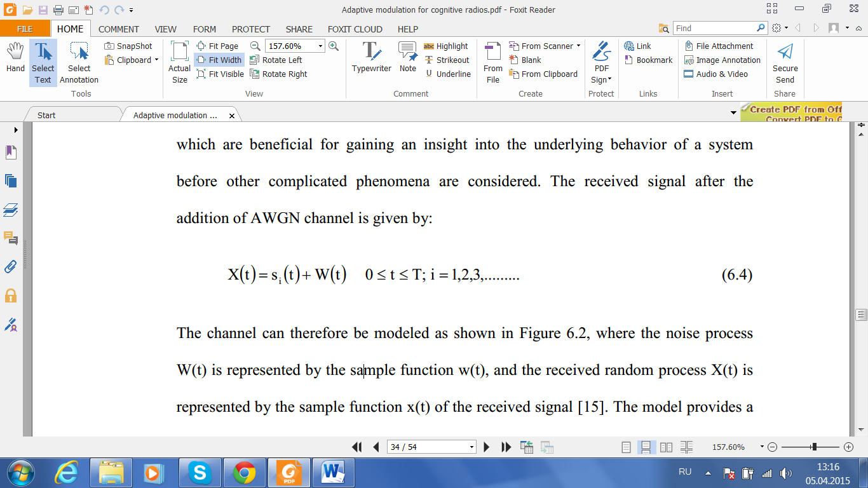Open the FORM ribbon tab
This screenshot has height=488, width=868.
pyautogui.click(x=205, y=29)
